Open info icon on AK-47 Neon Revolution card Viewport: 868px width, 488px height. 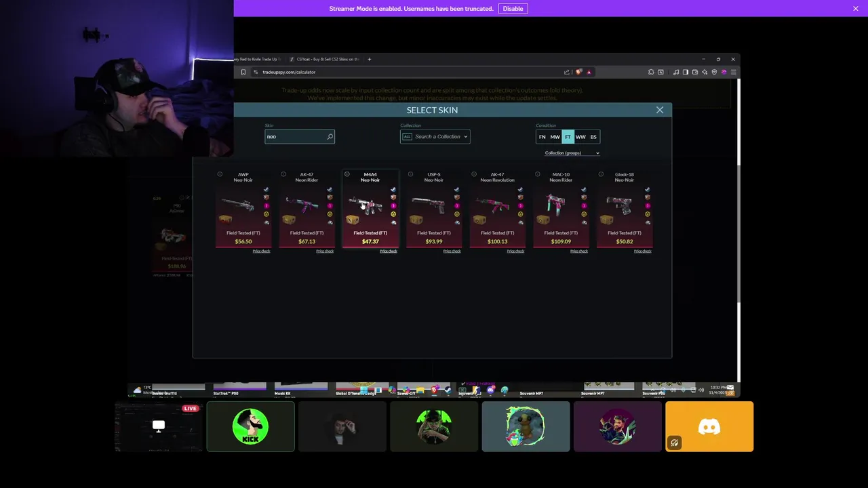click(x=474, y=174)
